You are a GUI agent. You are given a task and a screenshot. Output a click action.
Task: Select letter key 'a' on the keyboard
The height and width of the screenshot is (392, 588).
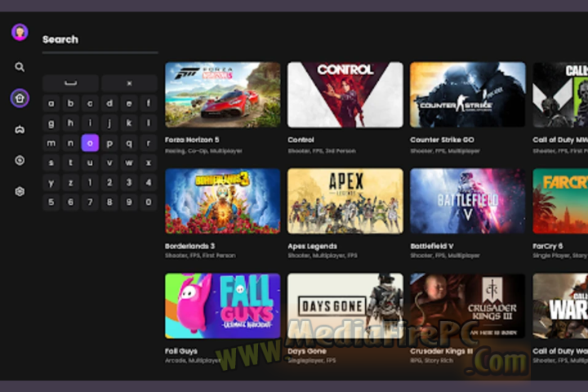(51, 103)
